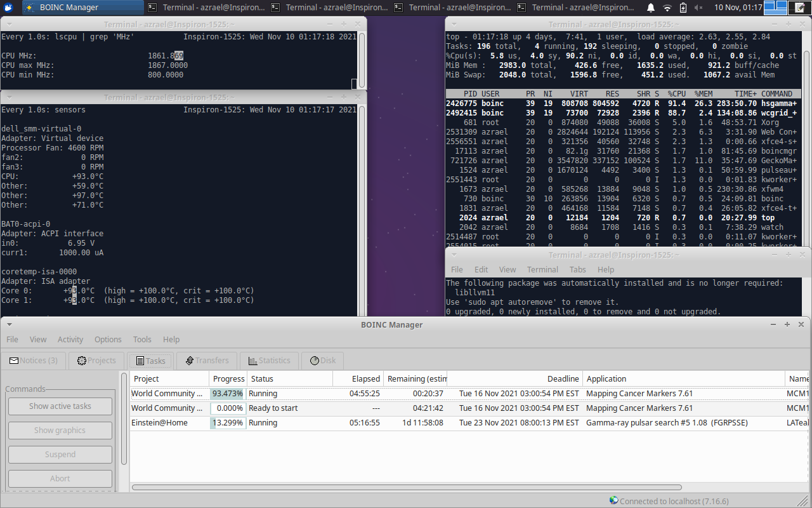Click the 13.299% progress bar

click(228, 423)
